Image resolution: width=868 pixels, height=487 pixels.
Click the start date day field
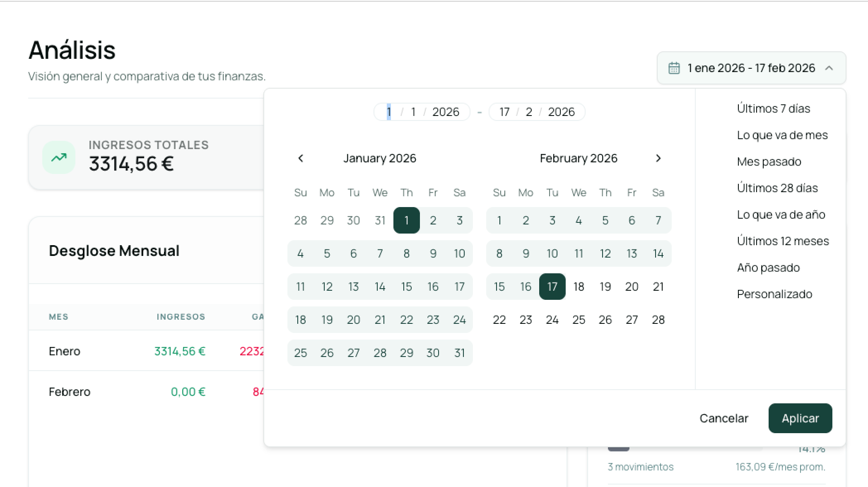[389, 112]
